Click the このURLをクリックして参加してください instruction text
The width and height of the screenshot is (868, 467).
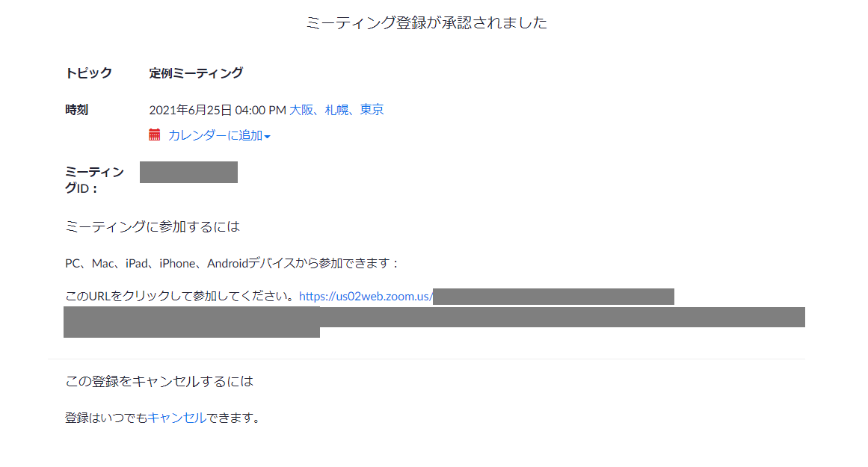point(182,297)
